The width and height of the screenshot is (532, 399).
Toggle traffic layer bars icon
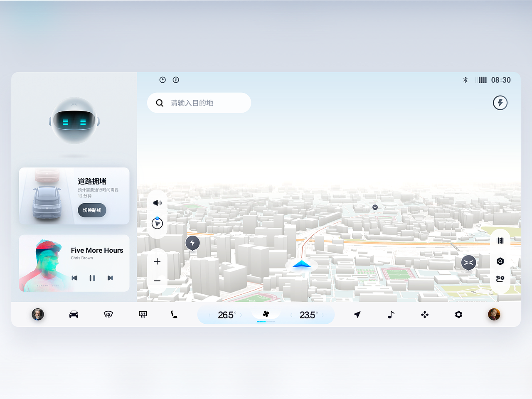[500, 241]
